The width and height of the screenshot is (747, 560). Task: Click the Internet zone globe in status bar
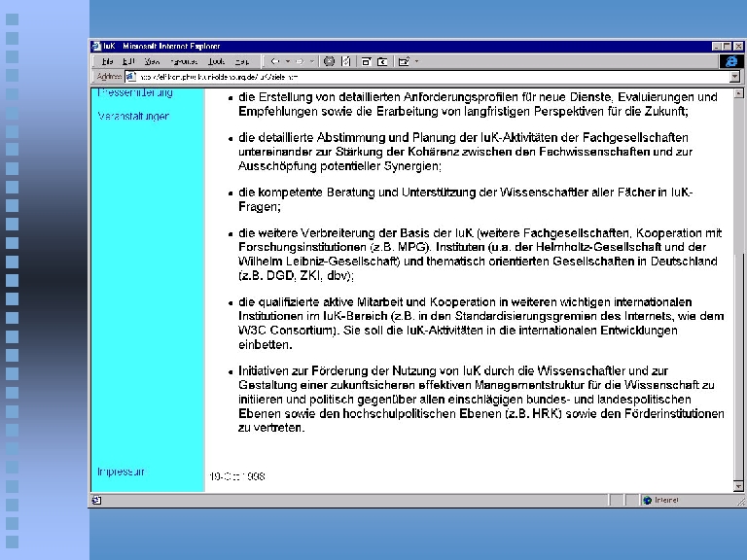click(646, 500)
